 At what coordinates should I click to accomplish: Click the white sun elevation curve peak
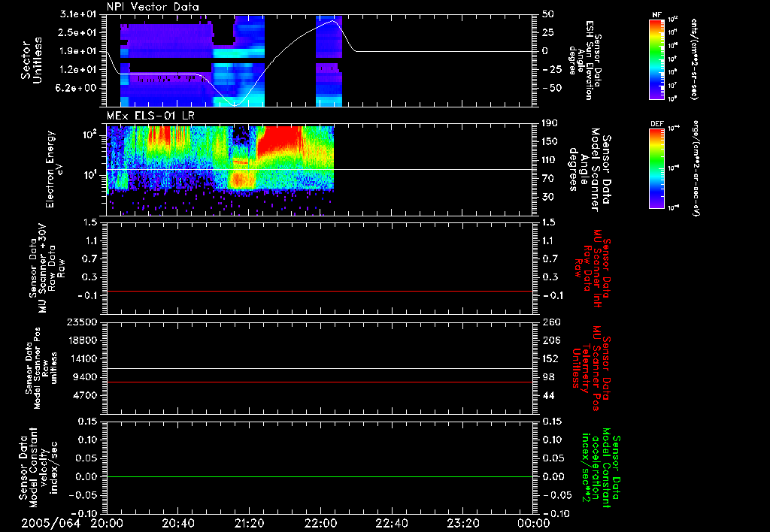click(x=333, y=20)
